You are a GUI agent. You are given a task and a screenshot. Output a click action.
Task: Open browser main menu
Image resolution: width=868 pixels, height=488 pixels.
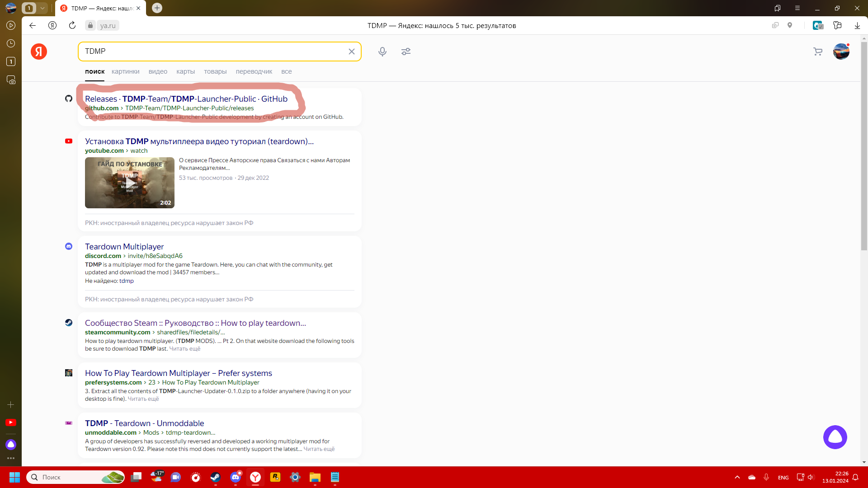[797, 8]
